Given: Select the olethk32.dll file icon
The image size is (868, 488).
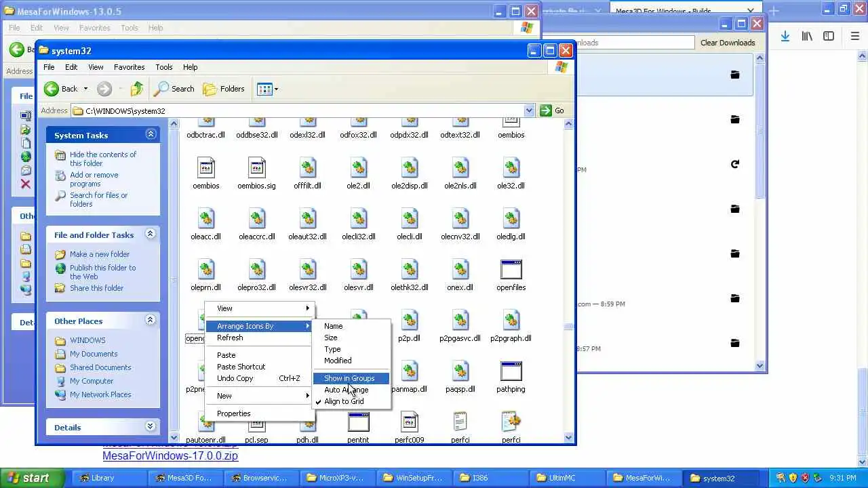Looking at the screenshot, I should [409, 269].
